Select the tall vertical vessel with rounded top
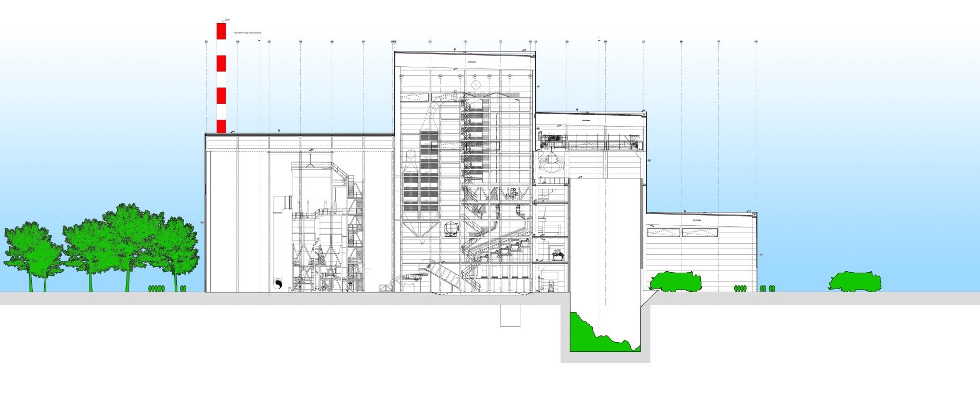This screenshot has width=980, height=409. 282,237
